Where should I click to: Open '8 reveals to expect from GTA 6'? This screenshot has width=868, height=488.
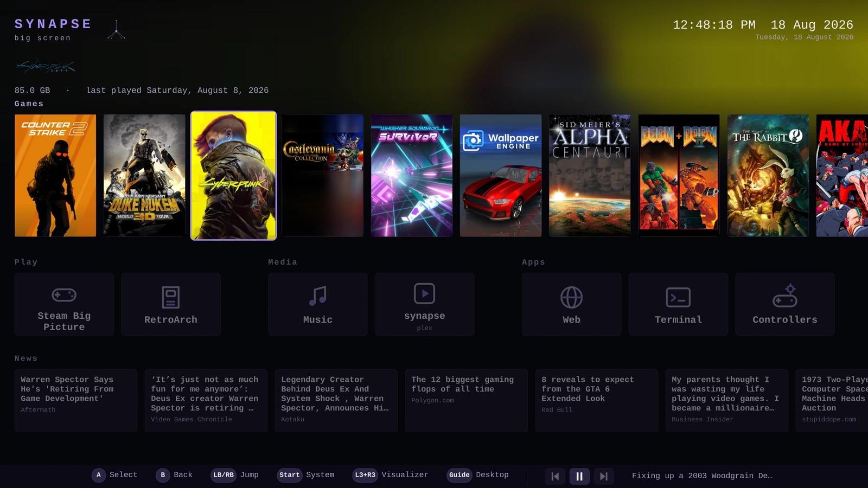(x=597, y=401)
